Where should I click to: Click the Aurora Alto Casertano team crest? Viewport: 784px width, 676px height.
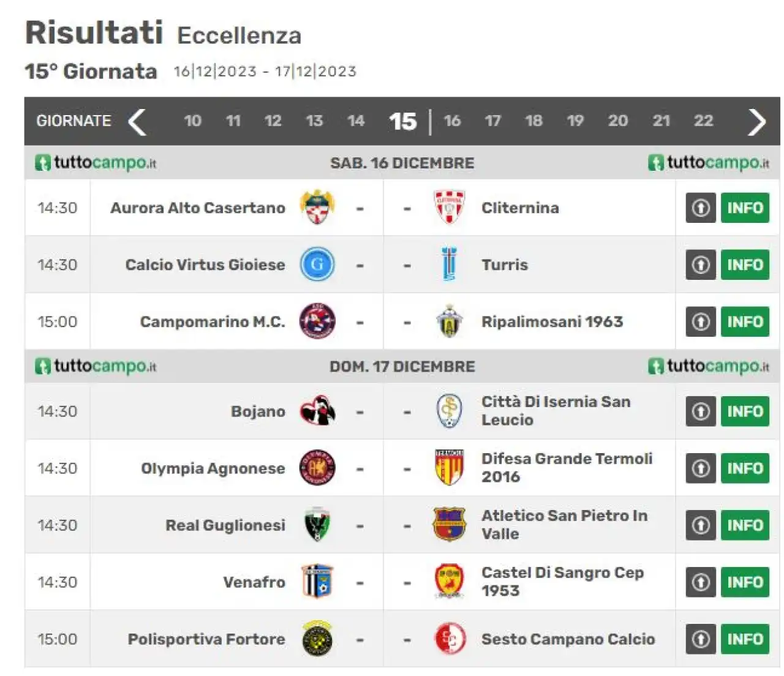(317, 208)
